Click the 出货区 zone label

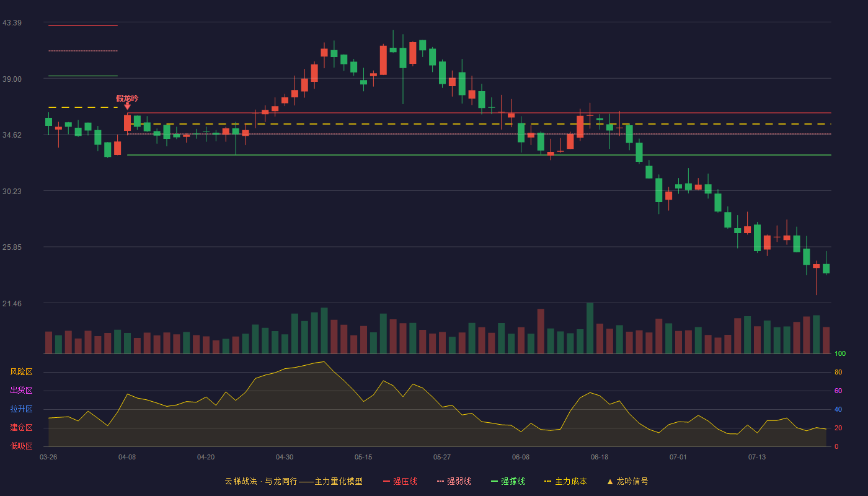(x=21, y=391)
